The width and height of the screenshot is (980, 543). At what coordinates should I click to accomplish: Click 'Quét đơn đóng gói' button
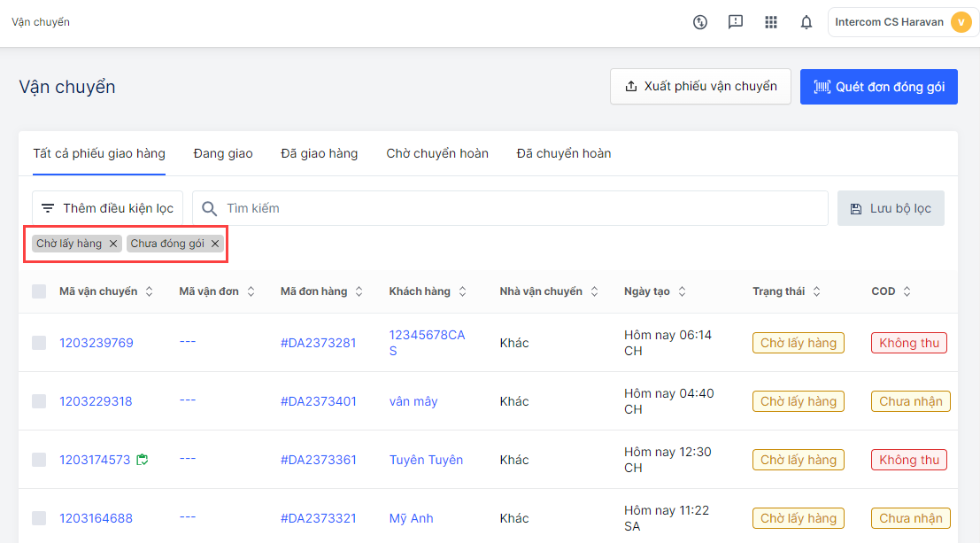[x=878, y=87]
